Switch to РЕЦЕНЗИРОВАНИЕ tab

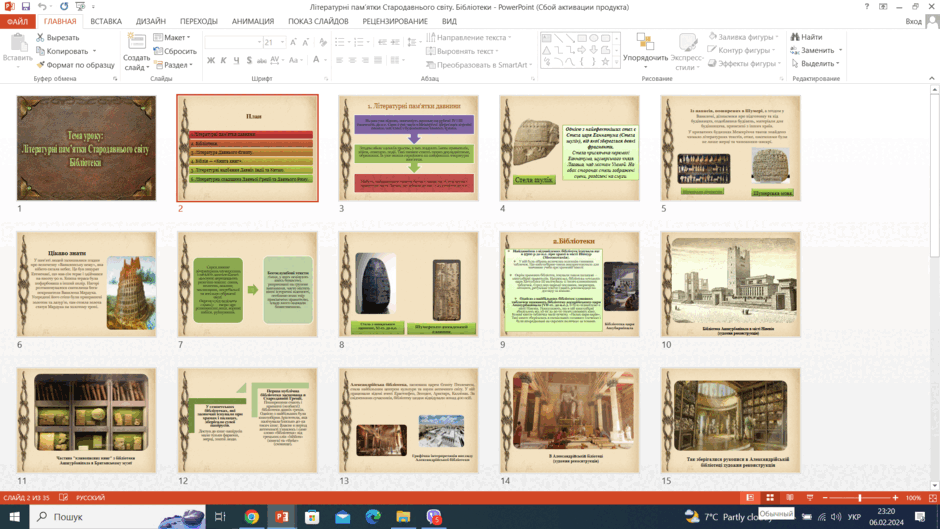(x=395, y=21)
